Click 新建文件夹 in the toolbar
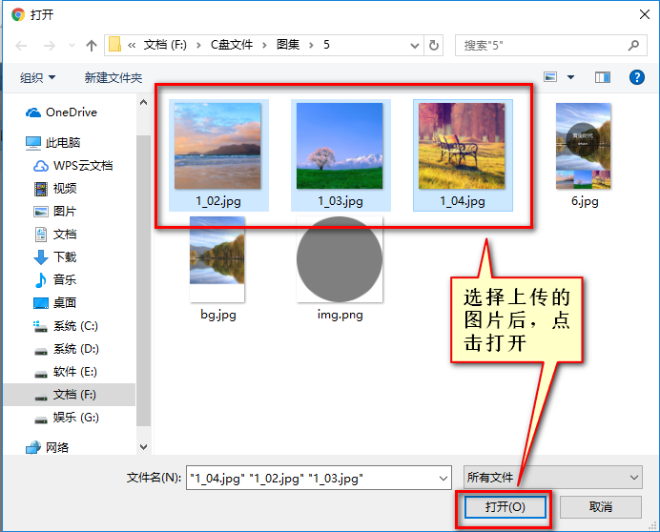This screenshot has height=532, width=660. click(113, 77)
